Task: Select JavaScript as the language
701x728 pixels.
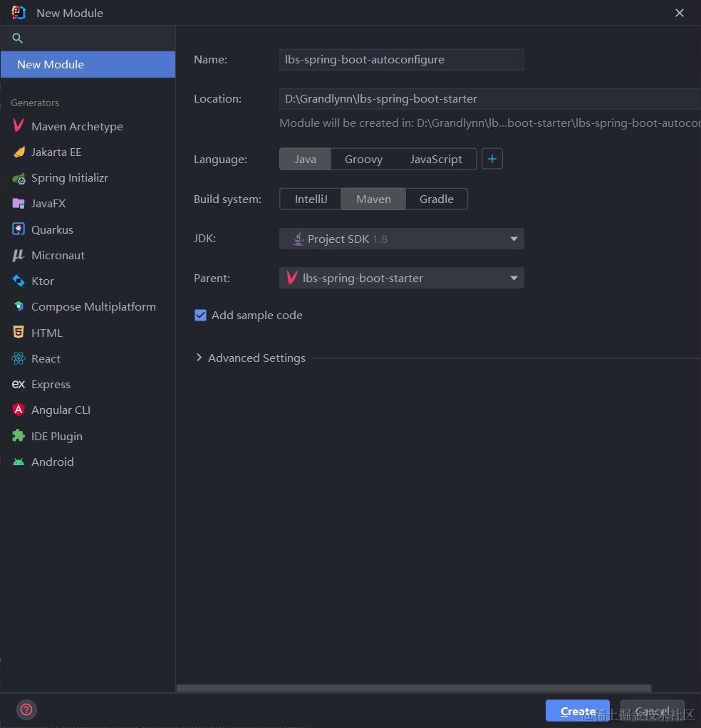Action: tap(436, 160)
